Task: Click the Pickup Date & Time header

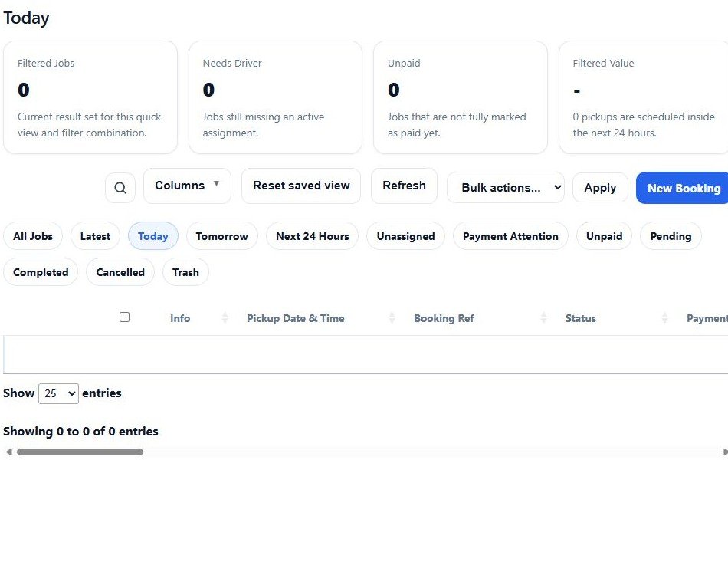Action: click(296, 318)
